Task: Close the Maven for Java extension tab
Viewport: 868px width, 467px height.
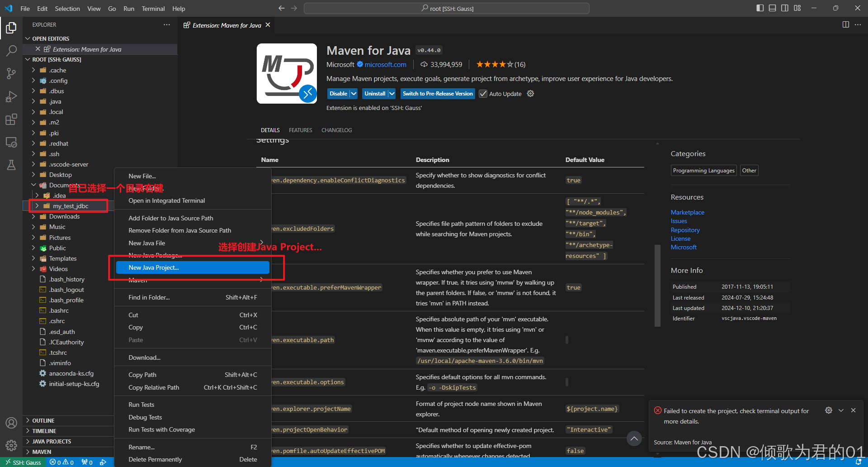Action: tap(268, 25)
